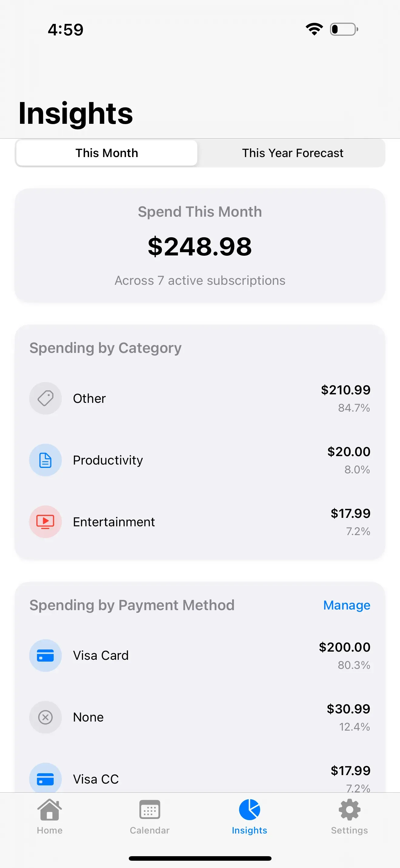Screen dimensions: 400x868
Task: Tap the Visa Card $200.00 amount
Action: 344,647
